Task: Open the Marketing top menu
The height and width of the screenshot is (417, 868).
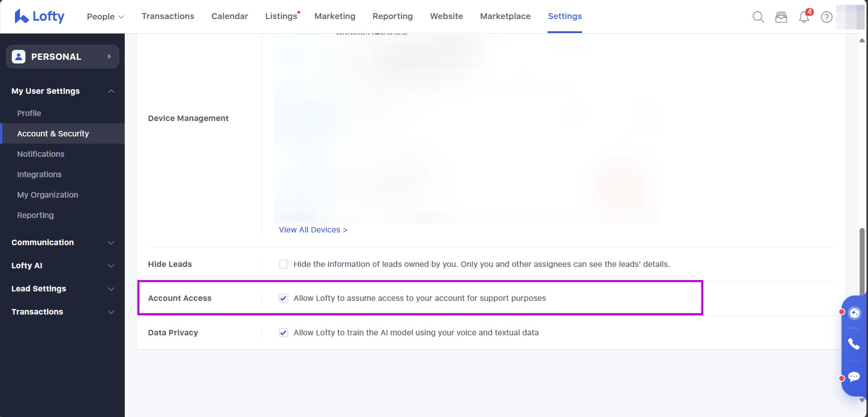Action: [335, 16]
